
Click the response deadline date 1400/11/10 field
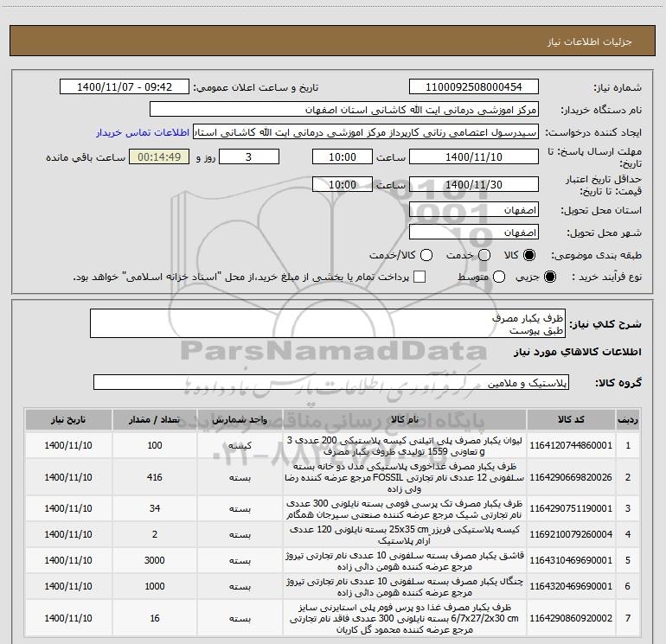(x=474, y=156)
